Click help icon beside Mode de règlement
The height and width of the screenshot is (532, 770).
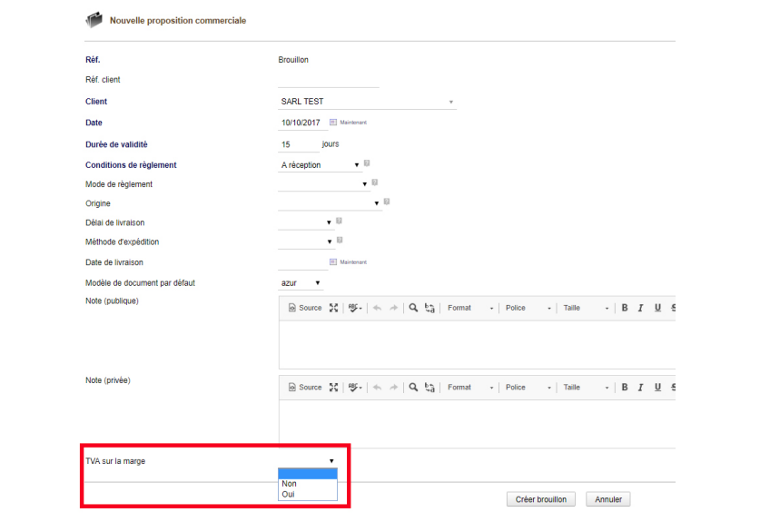[x=375, y=182]
